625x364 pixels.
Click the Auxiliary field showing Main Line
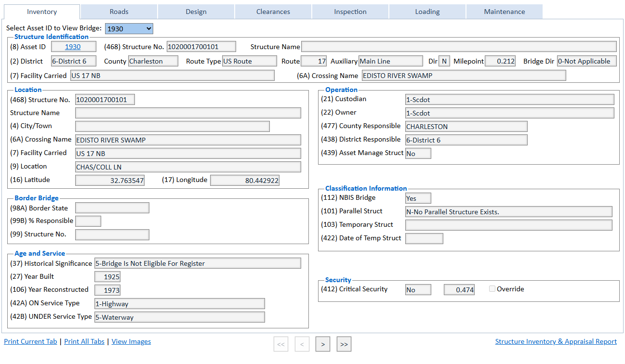tap(391, 61)
